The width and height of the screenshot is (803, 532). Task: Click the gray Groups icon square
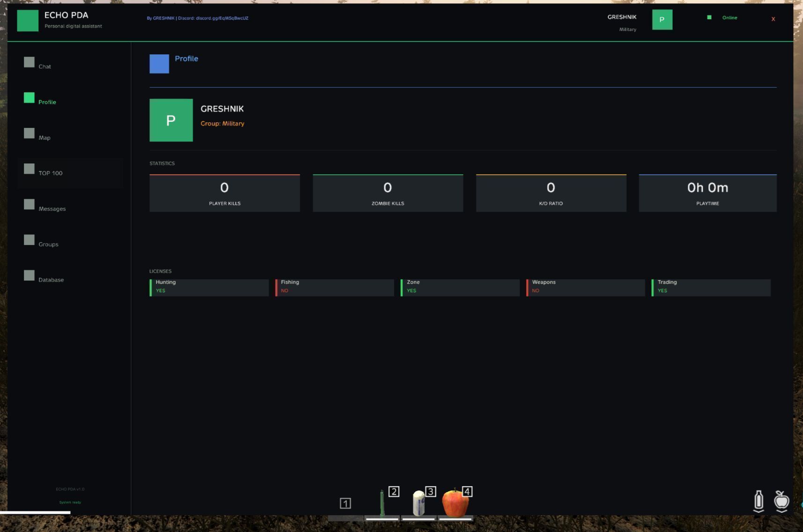pos(29,240)
